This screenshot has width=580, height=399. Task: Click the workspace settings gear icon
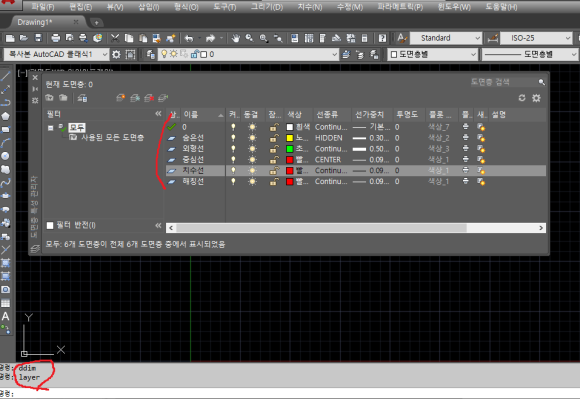pos(116,55)
